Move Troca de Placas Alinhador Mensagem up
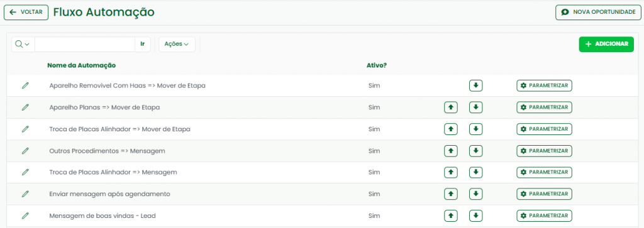Screen dimensions: 644x228 click(450, 172)
